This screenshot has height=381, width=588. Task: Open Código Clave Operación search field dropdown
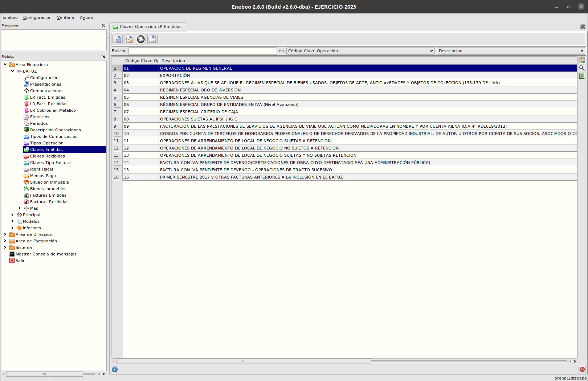pos(360,51)
